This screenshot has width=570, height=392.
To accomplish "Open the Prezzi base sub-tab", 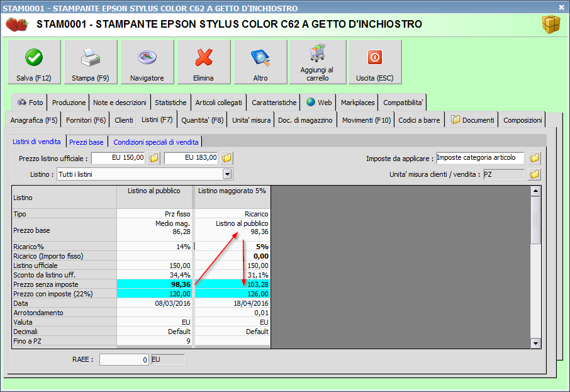I will pyautogui.click(x=86, y=142).
